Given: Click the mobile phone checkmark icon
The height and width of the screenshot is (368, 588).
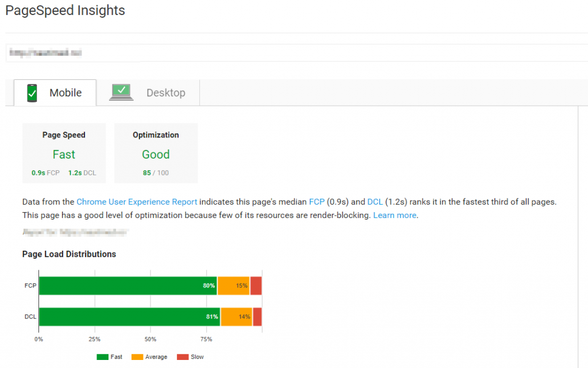Looking at the screenshot, I should coord(32,93).
